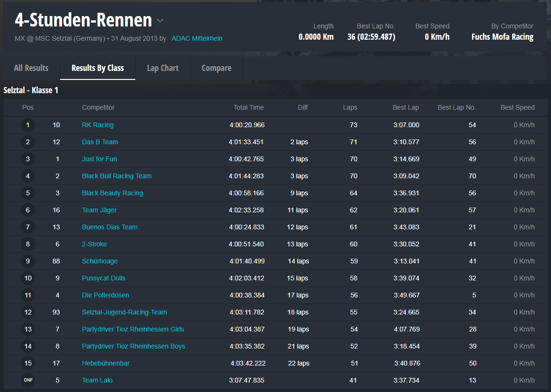Open the Black Bull Racing Team link
The image size is (551, 392).
pyautogui.click(x=116, y=176)
